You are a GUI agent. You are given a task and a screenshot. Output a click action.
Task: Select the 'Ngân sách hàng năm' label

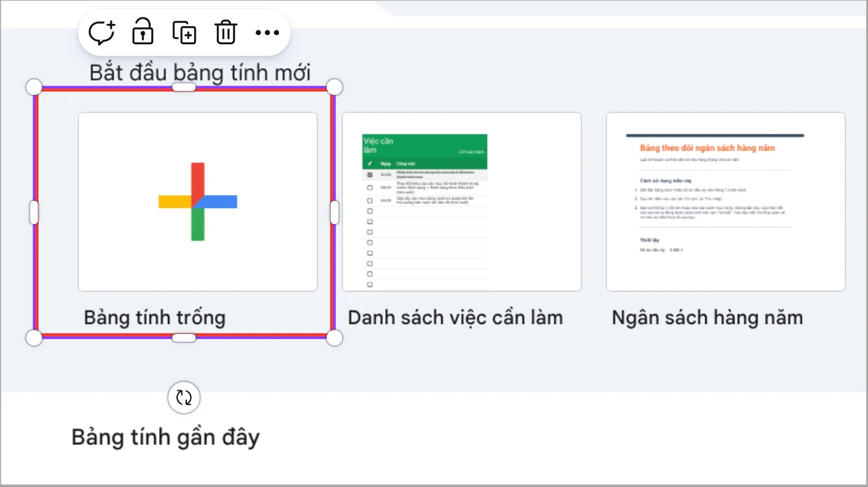708,318
